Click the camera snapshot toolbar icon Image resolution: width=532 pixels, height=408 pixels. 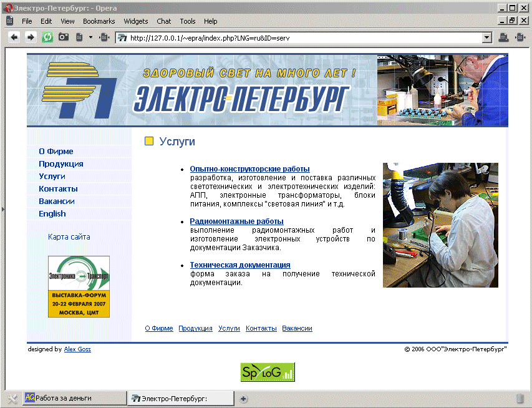[64, 37]
